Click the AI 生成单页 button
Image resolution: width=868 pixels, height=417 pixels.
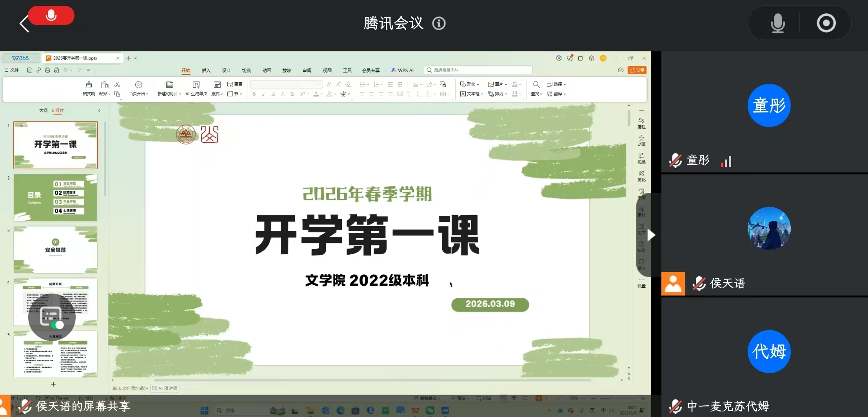tap(196, 88)
